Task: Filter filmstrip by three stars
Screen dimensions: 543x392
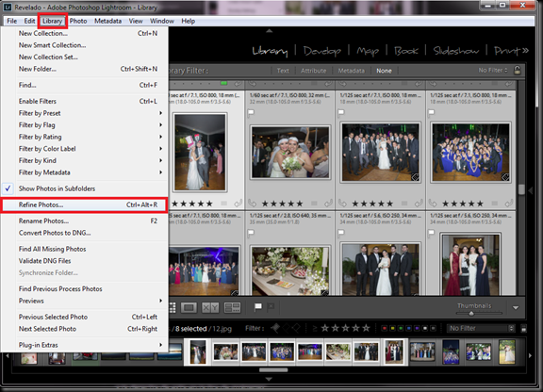Action: [345, 328]
